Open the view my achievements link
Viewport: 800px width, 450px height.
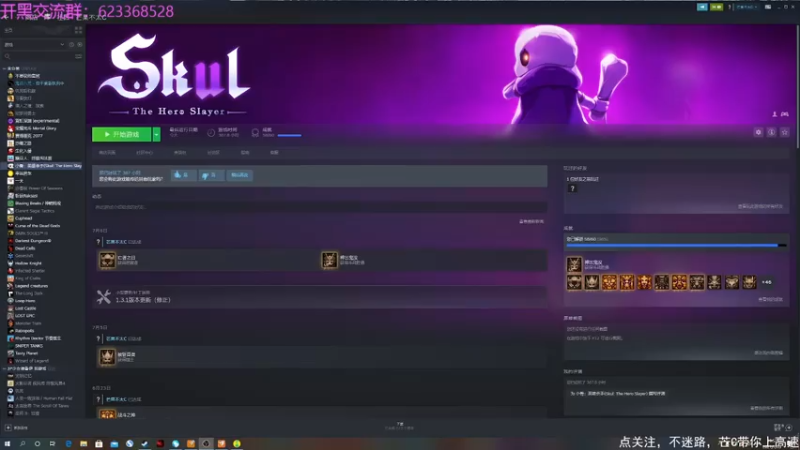[770, 299]
